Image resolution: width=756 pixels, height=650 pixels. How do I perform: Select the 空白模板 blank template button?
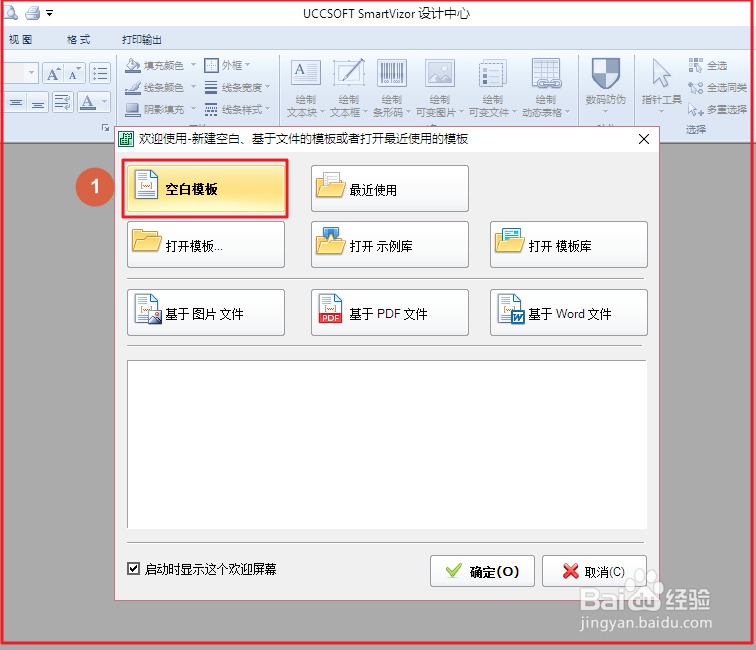(x=206, y=189)
